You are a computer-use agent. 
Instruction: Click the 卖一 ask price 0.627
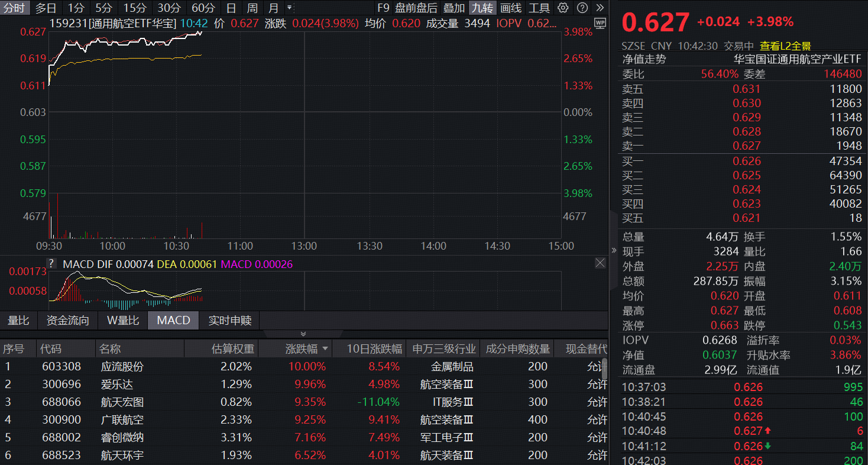coord(747,146)
